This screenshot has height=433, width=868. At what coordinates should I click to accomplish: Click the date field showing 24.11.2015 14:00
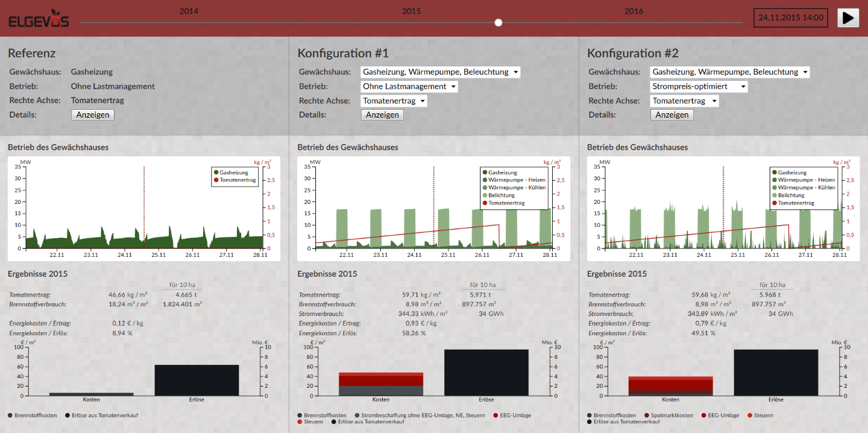tap(791, 17)
